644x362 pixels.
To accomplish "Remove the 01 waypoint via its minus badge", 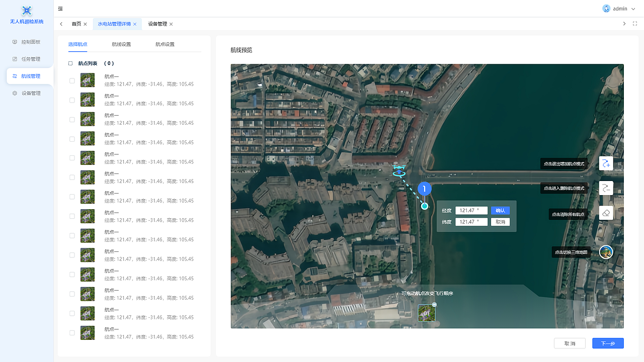I will (x=434, y=305).
